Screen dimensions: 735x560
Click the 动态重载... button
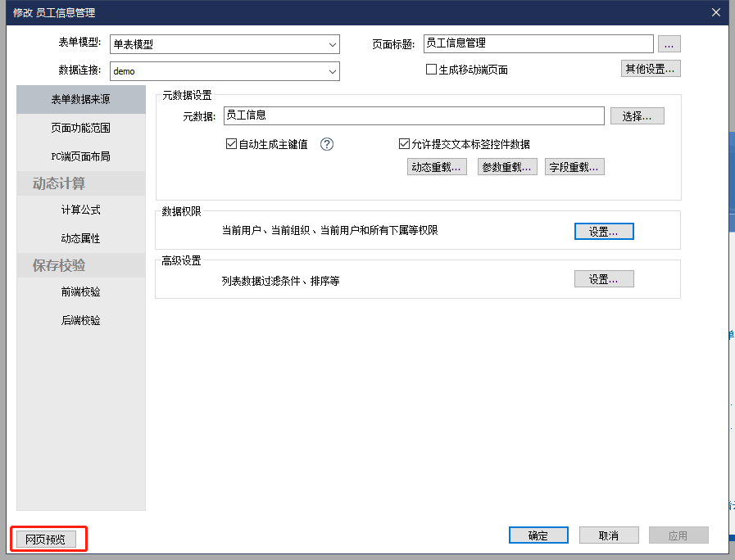click(436, 167)
